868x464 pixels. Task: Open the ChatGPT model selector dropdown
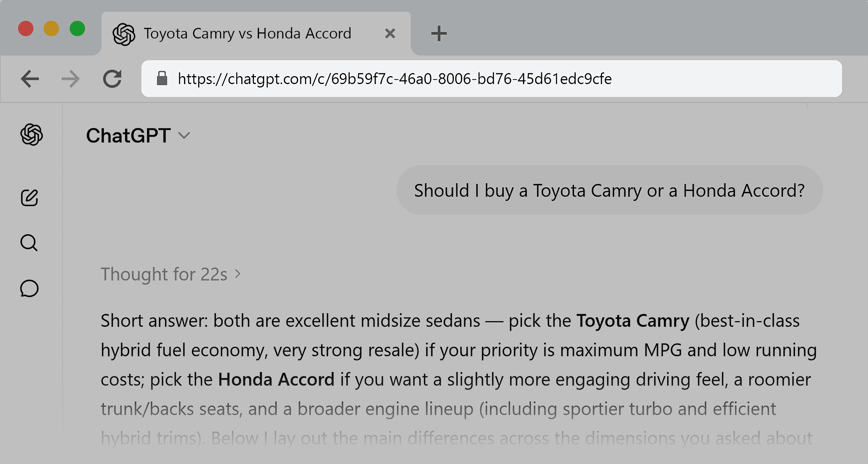138,135
